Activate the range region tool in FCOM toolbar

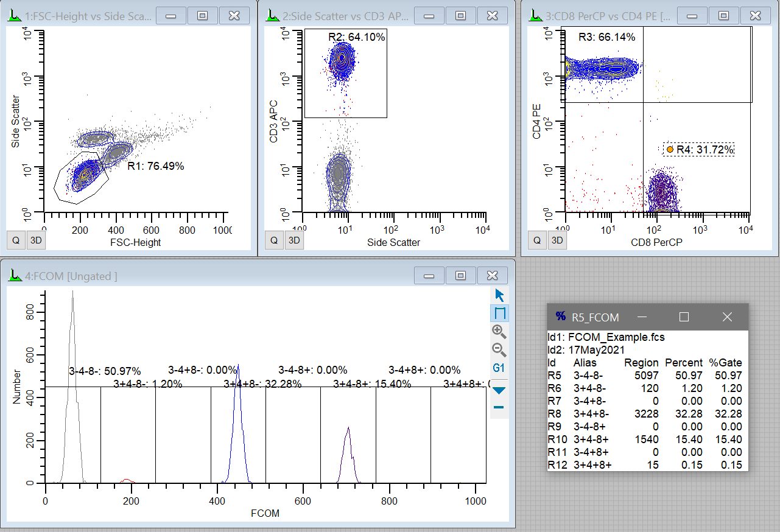pos(499,313)
